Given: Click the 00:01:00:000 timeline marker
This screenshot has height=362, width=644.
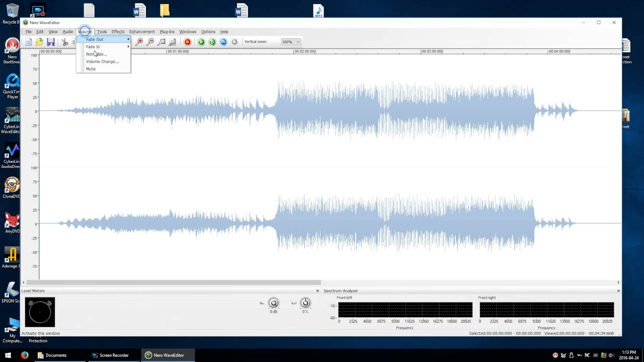Looking at the screenshot, I should [x=178, y=51].
